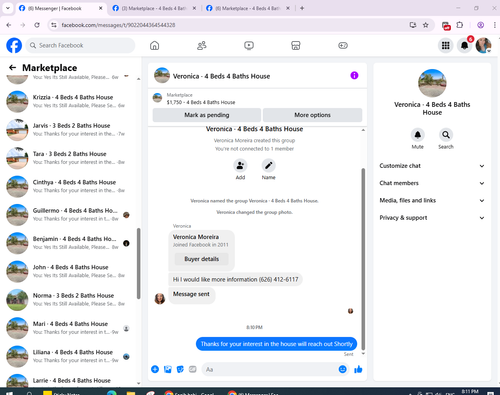Viewport: 500px width, 395px height.
Task: Open the $1,750 - 4 Beds 4 Baths listing
Action: [x=201, y=102]
